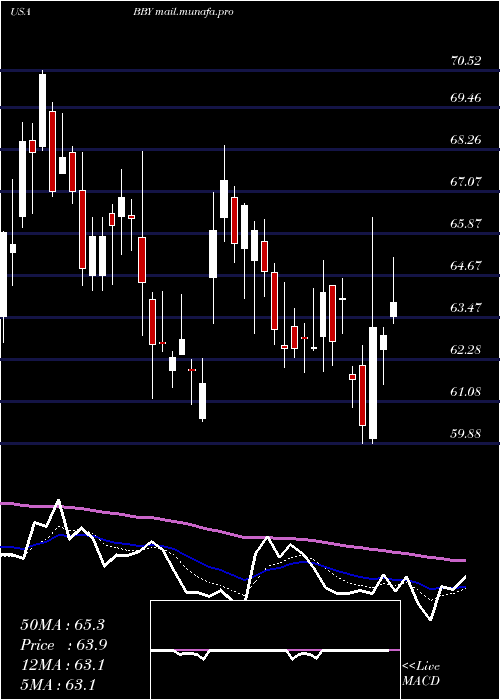Click the 59.88 price level label
This screenshot has height=700, width=500.
point(466,434)
